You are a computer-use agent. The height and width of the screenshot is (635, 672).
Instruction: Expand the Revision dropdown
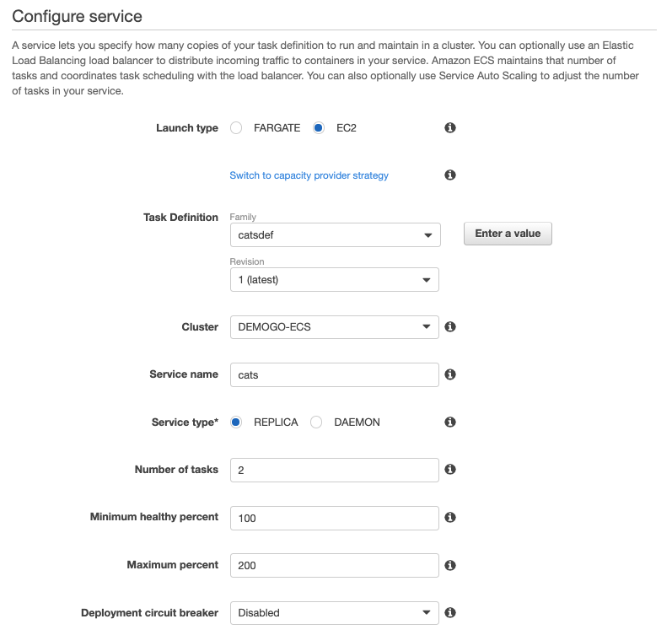[334, 280]
